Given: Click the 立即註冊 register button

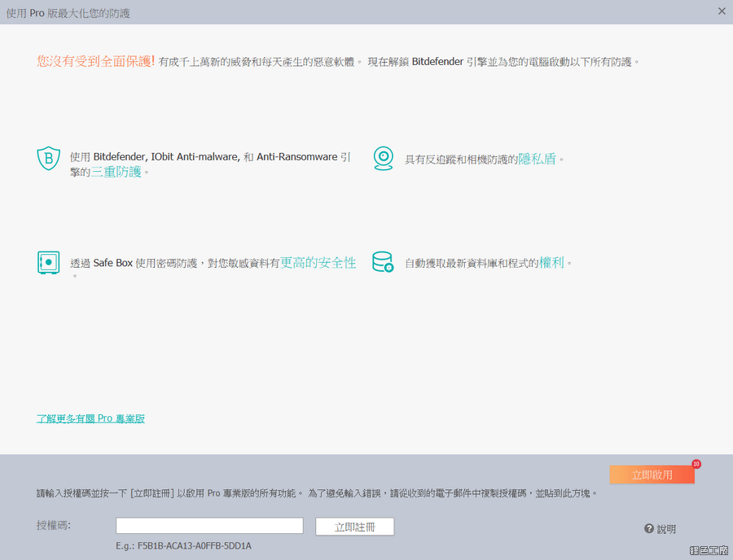Looking at the screenshot, I should tap(355, 527).
